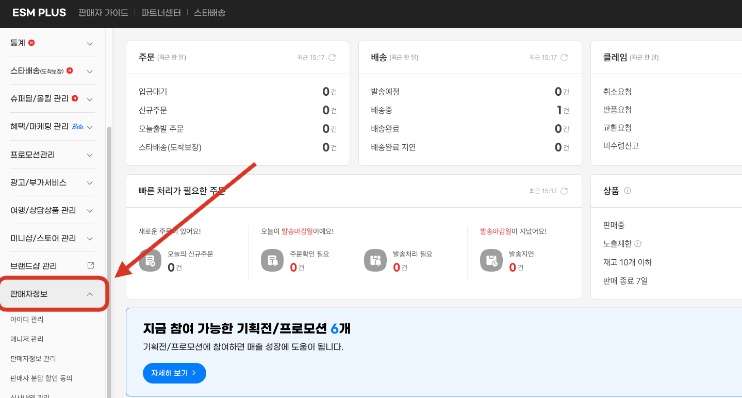
Task: Expand the 혜택/마케팅 관리 chevron
Action: [x=89, y=127]
